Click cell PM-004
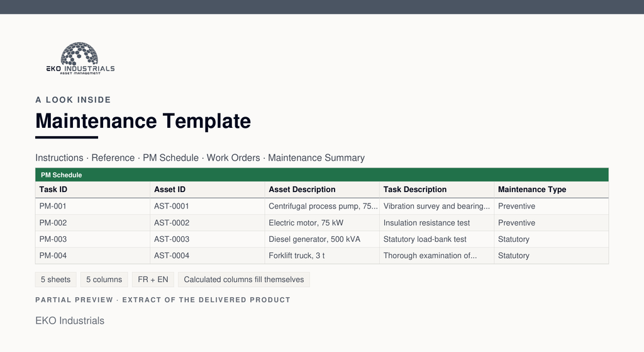 93,256
